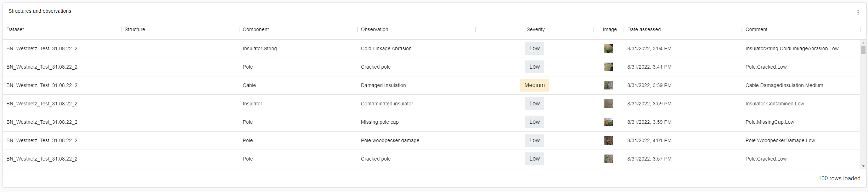Image resolution: width=868 pixels, height=192 pixels.
Task: Click the Low badge for Insulator String
Action: tap(534, 48)
